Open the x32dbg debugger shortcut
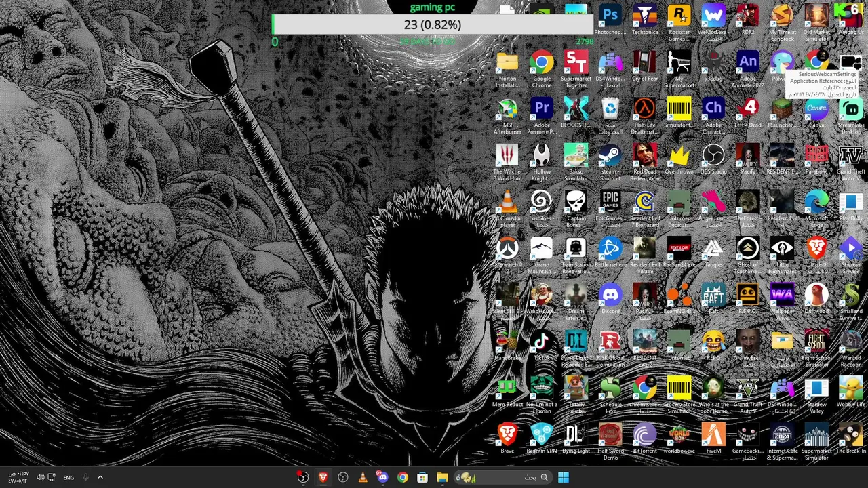The width and height of the screenshot is (868, 488). click(x=713, y=67)
